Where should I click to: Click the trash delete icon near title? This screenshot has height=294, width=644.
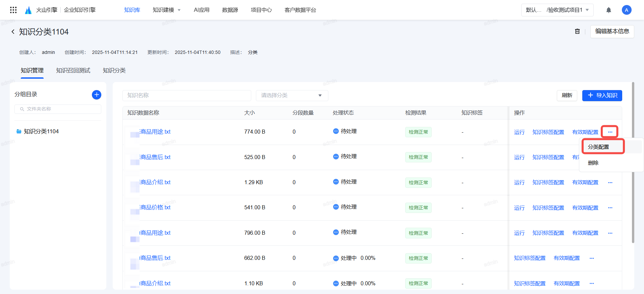point(577,31)
